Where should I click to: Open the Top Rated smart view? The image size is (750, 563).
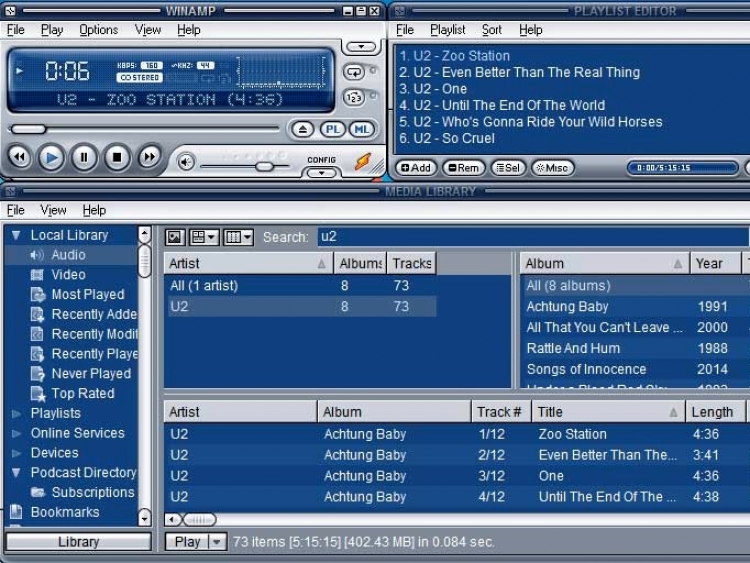click(82, 393)
